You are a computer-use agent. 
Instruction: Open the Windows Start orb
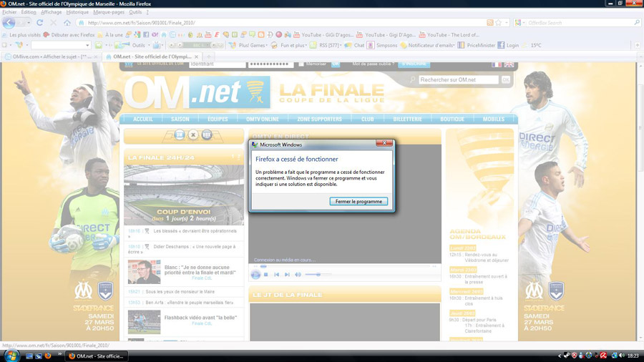click(x=11, y=355)
